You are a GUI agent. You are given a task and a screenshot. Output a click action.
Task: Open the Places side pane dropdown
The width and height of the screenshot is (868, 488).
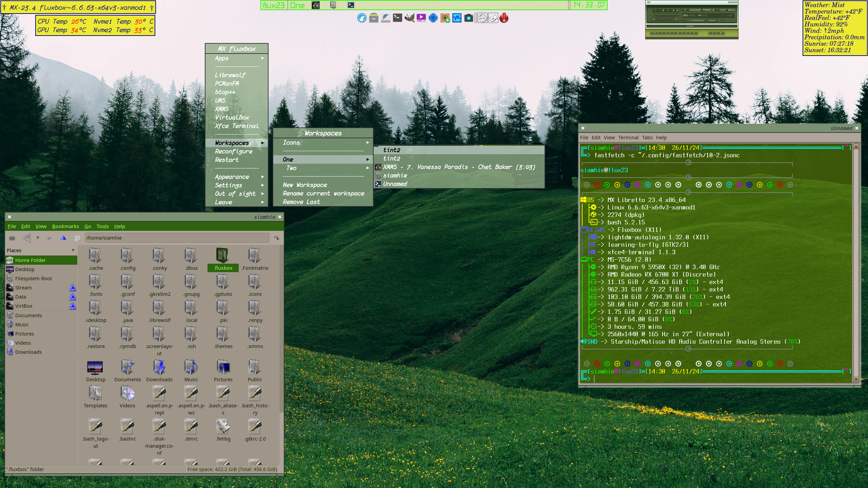(x=73, y=250)
